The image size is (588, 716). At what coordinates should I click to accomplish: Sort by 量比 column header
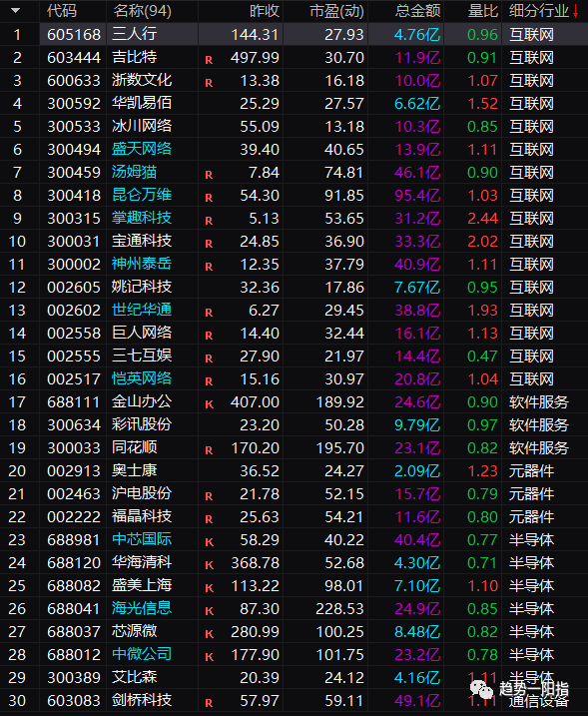(x=482, y=11)
